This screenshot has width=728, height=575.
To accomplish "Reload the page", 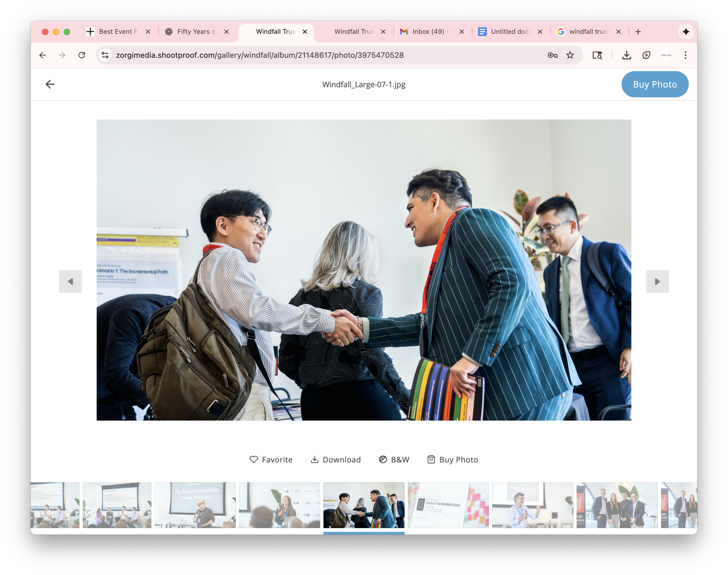I will click(82, 55).
